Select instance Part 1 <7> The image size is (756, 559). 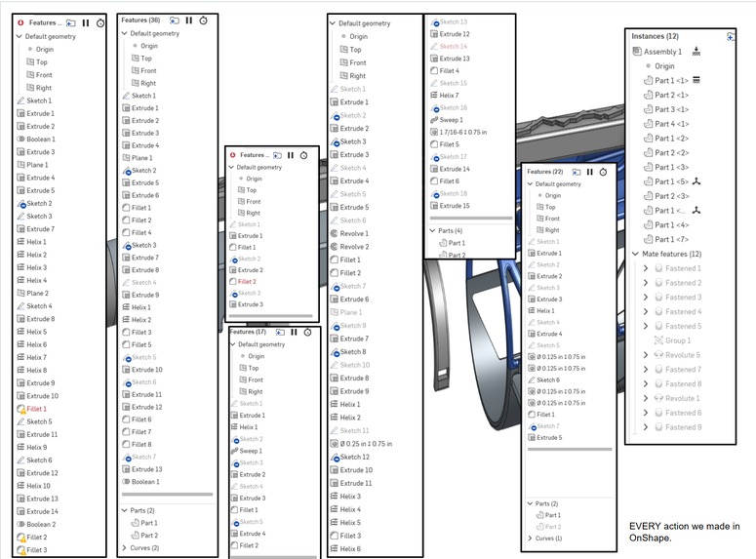coord(672,240)
